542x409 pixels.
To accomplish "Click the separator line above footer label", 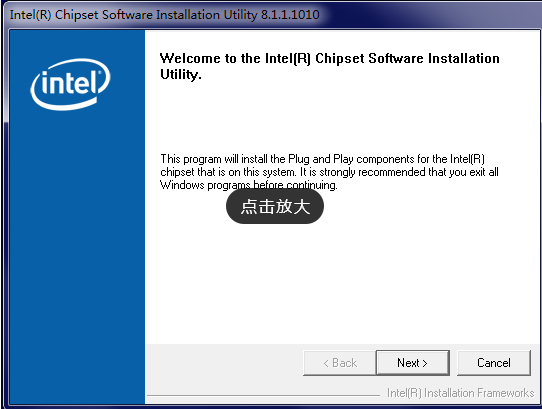I will 263,395.
